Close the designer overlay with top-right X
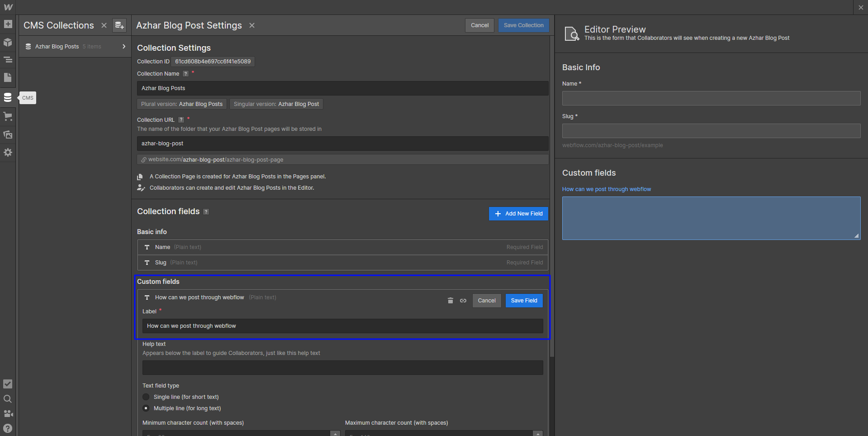 click(x=861, y=8)
